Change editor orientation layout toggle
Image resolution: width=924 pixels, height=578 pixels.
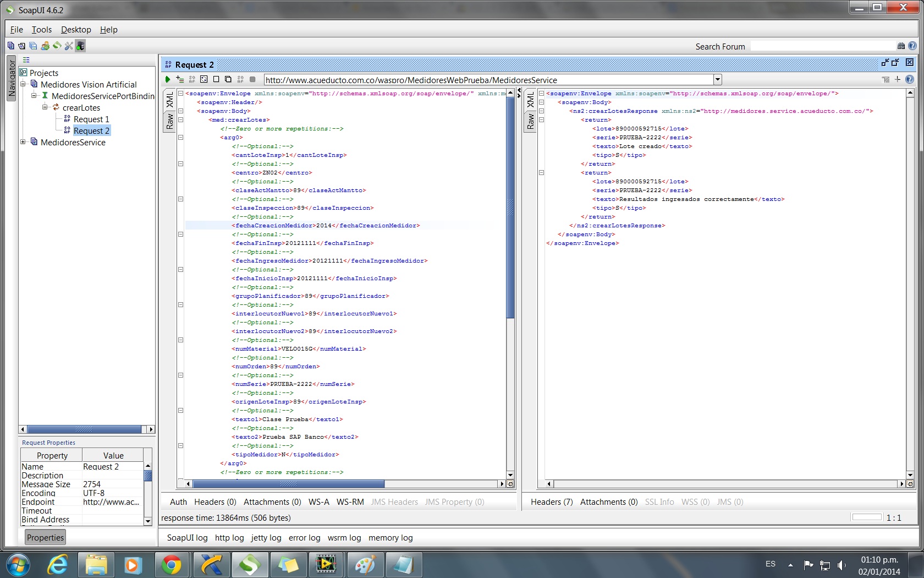click(x=886, y=79)
